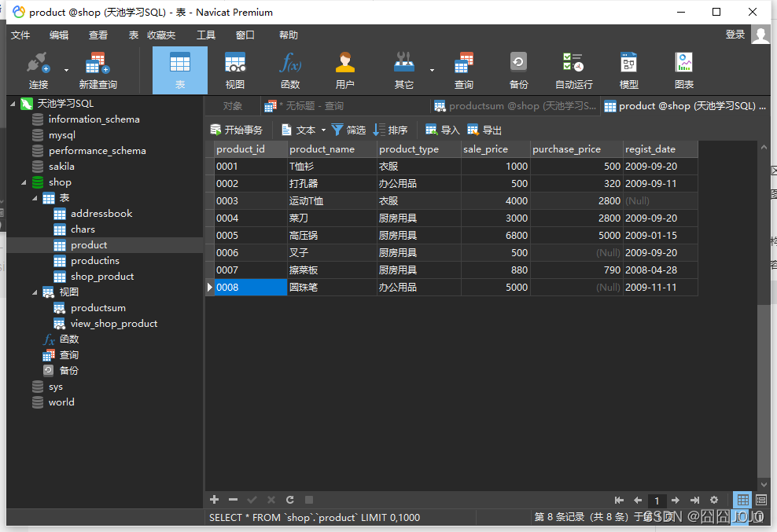The height and width of the screenshot is (532, 777).
Task: Collapse the 表 tables node
Action: click(x=34, y=198)
